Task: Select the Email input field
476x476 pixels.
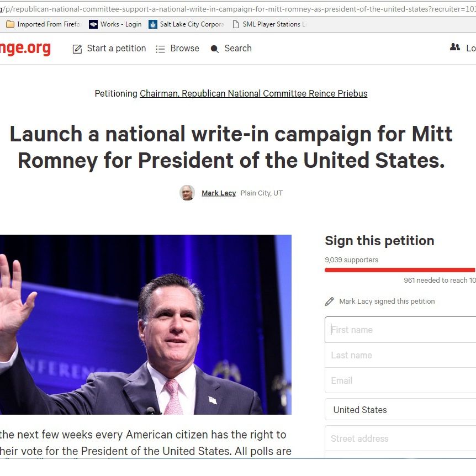Action: pos(400,380)
